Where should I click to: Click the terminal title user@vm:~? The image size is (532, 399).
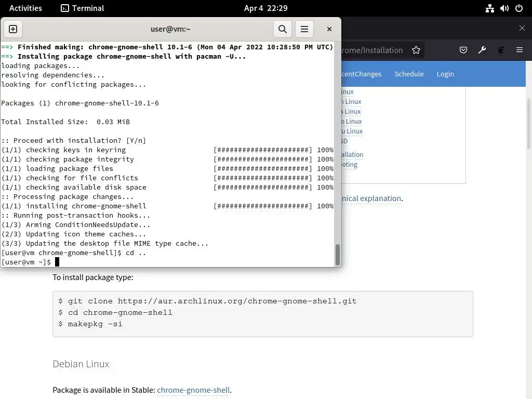coord(170,29)
